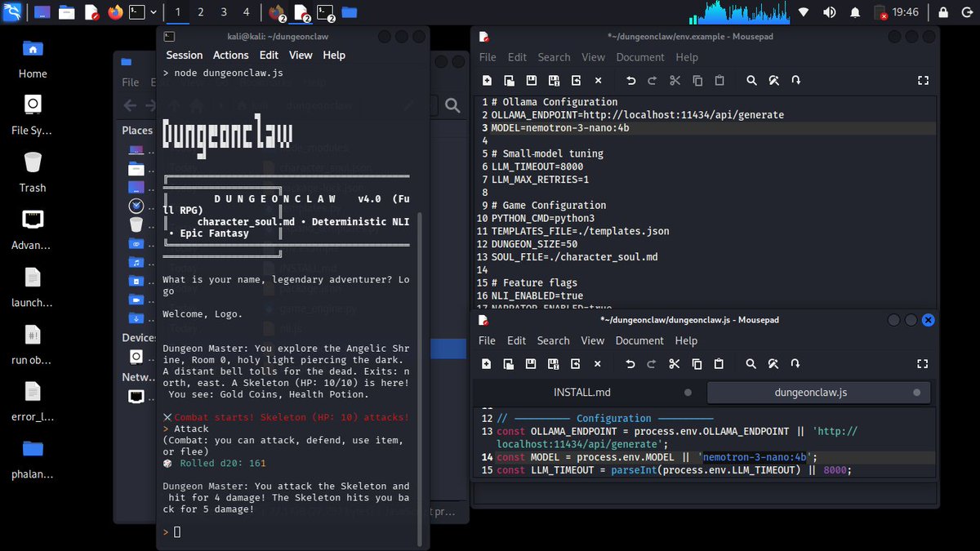The width and height of the screenshot is (980, 551).
Task: Toggle fullscreen icon in env.example Mousepad window
Action: [923, 80]
